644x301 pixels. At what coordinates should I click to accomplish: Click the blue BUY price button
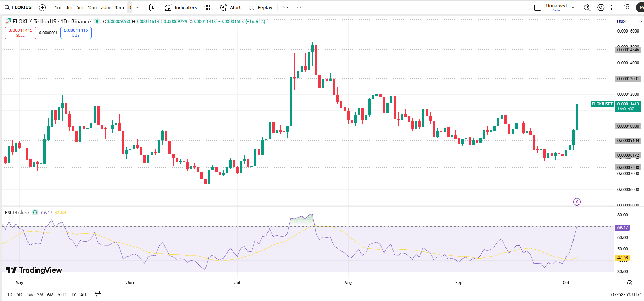[x=76, y=33]
